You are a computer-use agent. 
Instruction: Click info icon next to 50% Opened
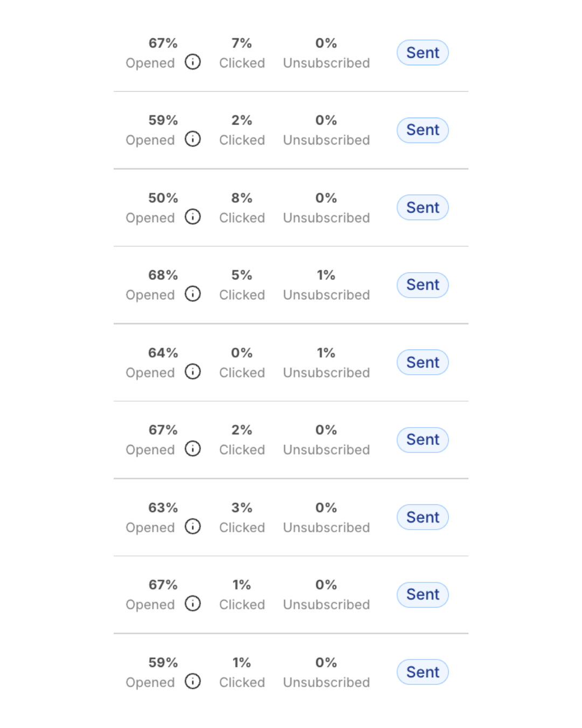[192, 217]
